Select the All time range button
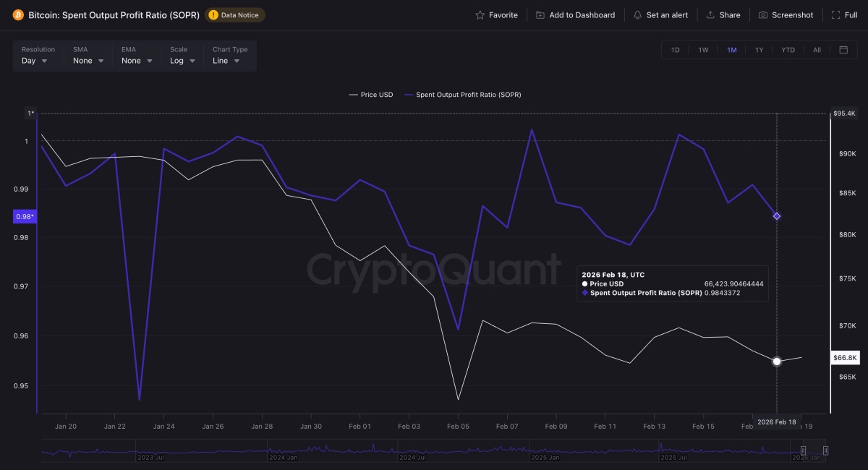The width and height of the screenshot is (868, 470). point(817,50)
